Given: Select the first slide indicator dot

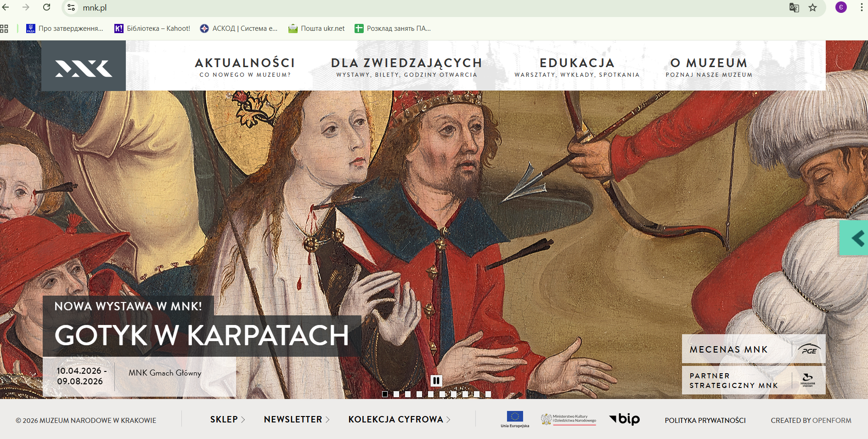Looking at the screenshot, I should coord(385,394).
